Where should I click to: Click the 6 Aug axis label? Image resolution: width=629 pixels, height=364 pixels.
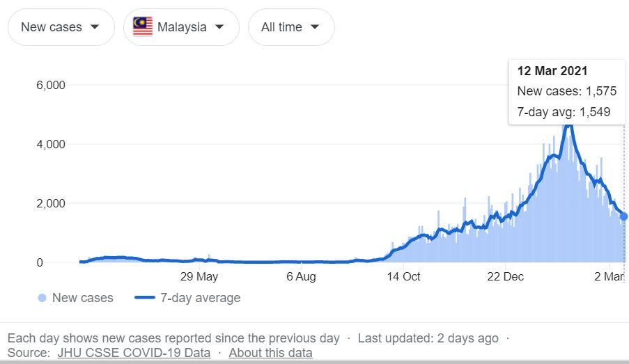click(301, 277)
